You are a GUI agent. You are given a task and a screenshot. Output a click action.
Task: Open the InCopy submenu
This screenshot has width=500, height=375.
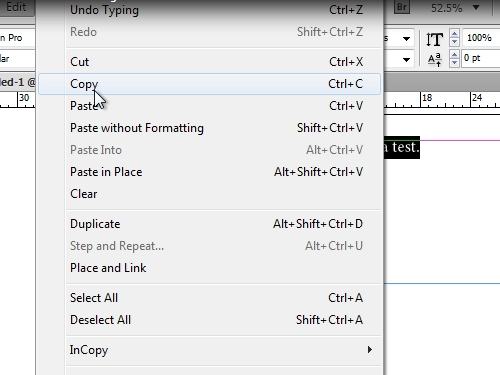coord(209,350)
